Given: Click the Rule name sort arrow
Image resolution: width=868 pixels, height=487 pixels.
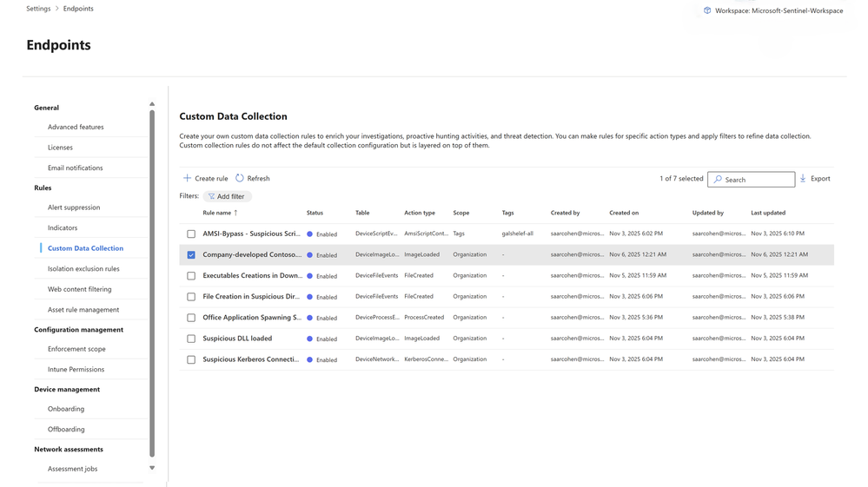Looking at the screenshot, I should point(235,213).
